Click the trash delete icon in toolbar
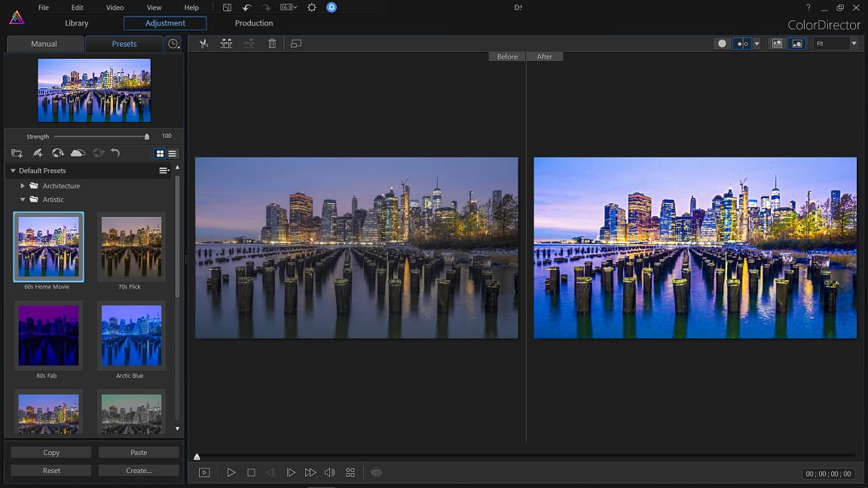Viewport: 868px width, 488px height. [272, 44]
